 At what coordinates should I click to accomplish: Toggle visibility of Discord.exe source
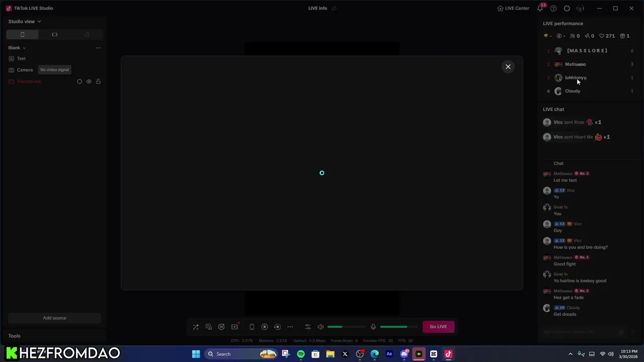pos(89,81)
